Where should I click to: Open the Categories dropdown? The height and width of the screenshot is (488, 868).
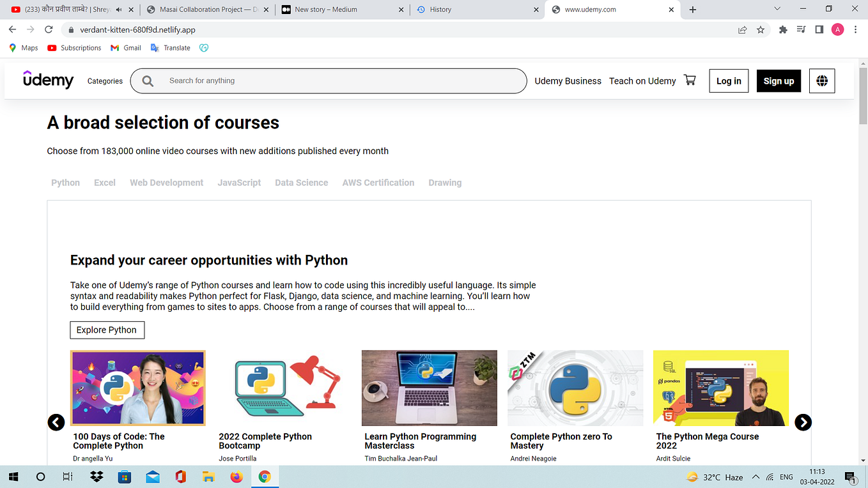pos(105,81)
